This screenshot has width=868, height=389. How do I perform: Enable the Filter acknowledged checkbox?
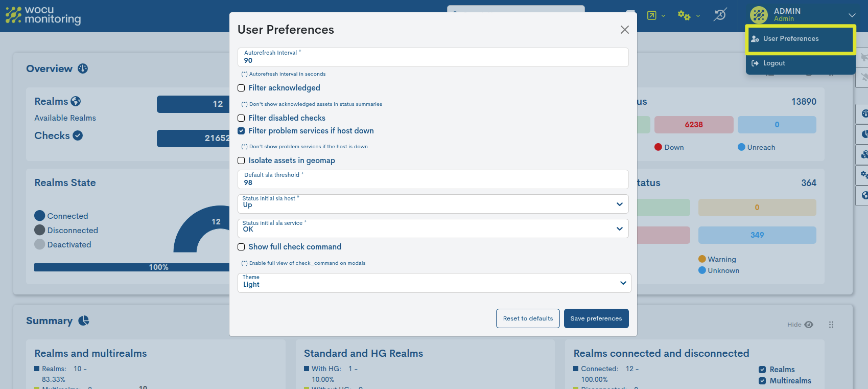pyautogui.click(x=241, y=88)
